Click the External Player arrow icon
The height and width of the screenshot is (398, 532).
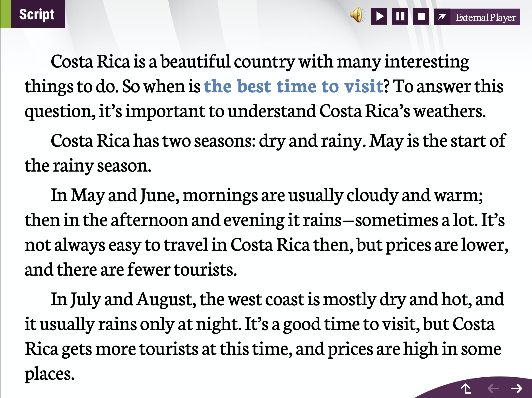point(442,17)
